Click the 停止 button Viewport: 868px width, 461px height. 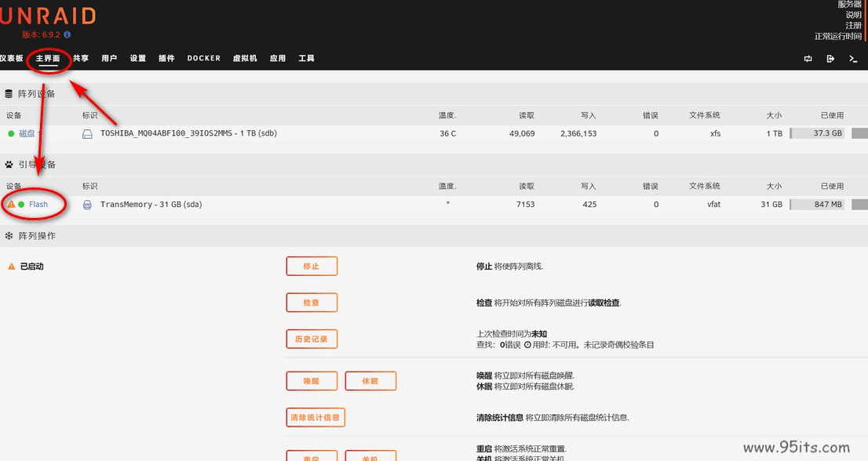point(312,267)
